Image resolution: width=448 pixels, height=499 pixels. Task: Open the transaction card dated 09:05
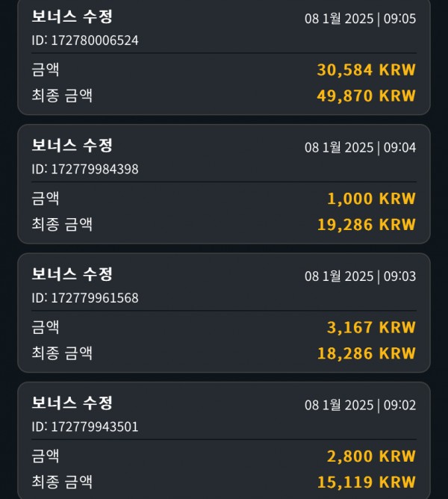pos(224,57)
